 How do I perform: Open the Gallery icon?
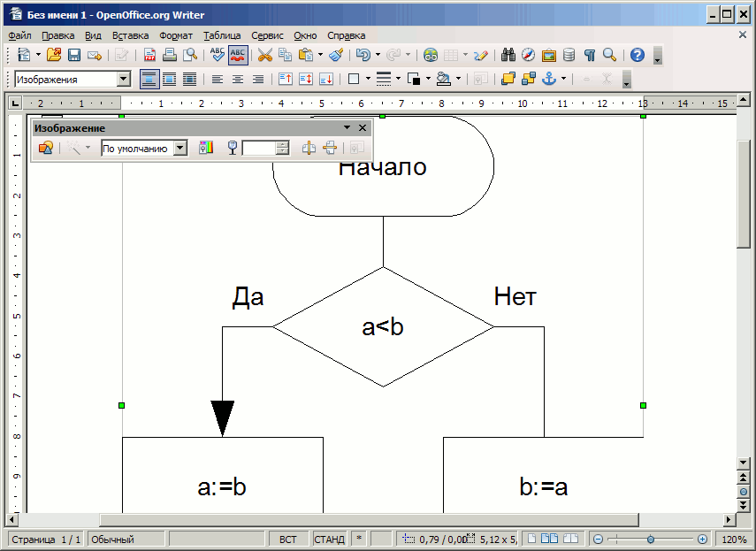(x=549, y=55)
